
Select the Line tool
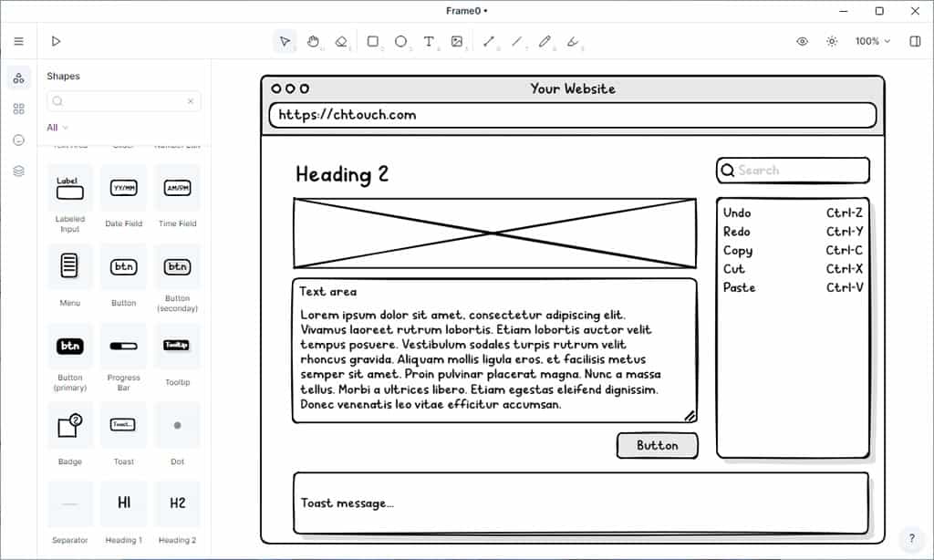point(516,41)
